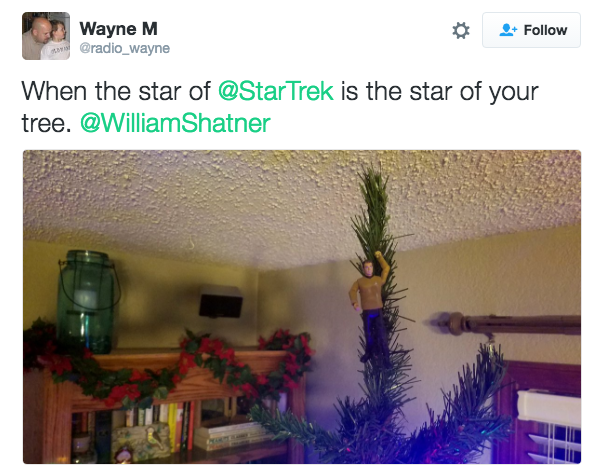Open the @WilliamShatner mention link
The height and width of the screenshot is (474, 601).
[x=175, y=123]
